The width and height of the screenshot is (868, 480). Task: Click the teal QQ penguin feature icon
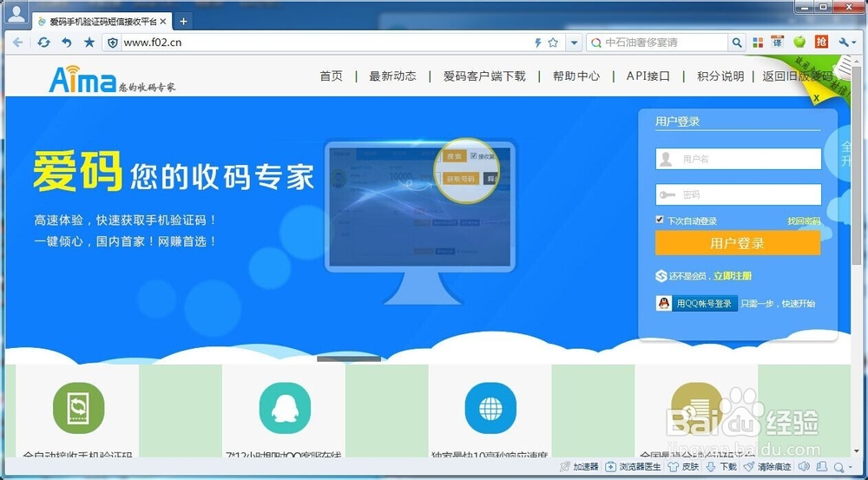pyautogui.click(x=285, y=408)
